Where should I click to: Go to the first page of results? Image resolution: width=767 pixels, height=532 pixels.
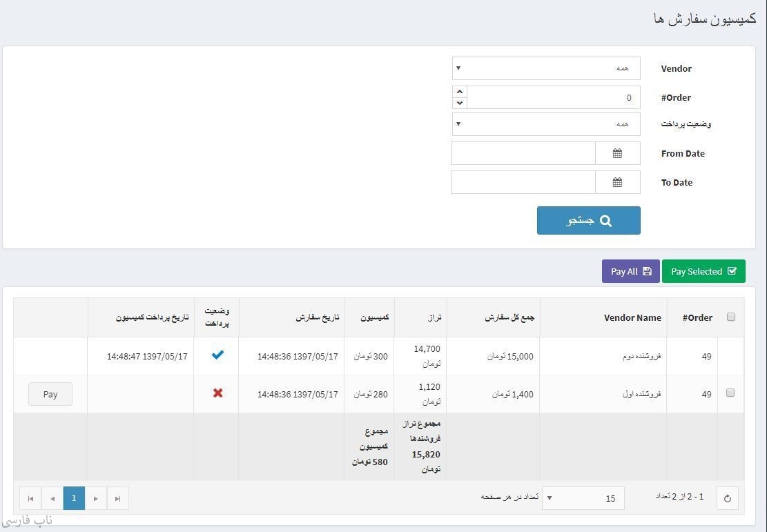(x=30, y=498)
